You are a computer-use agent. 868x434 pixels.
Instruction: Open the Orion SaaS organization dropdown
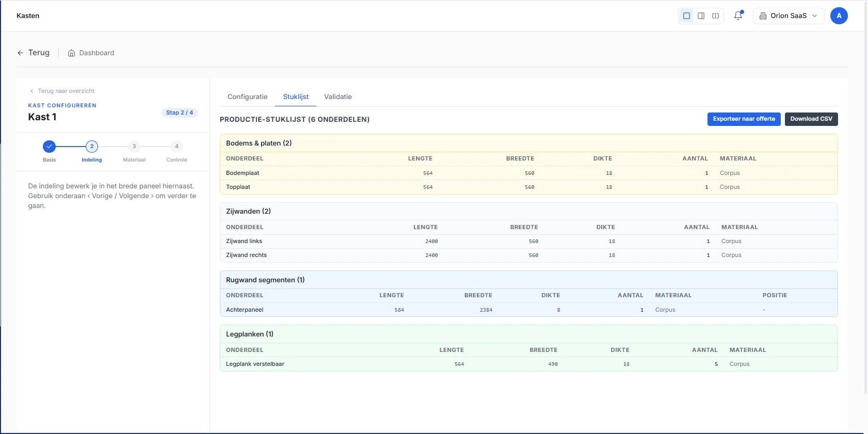789,15
